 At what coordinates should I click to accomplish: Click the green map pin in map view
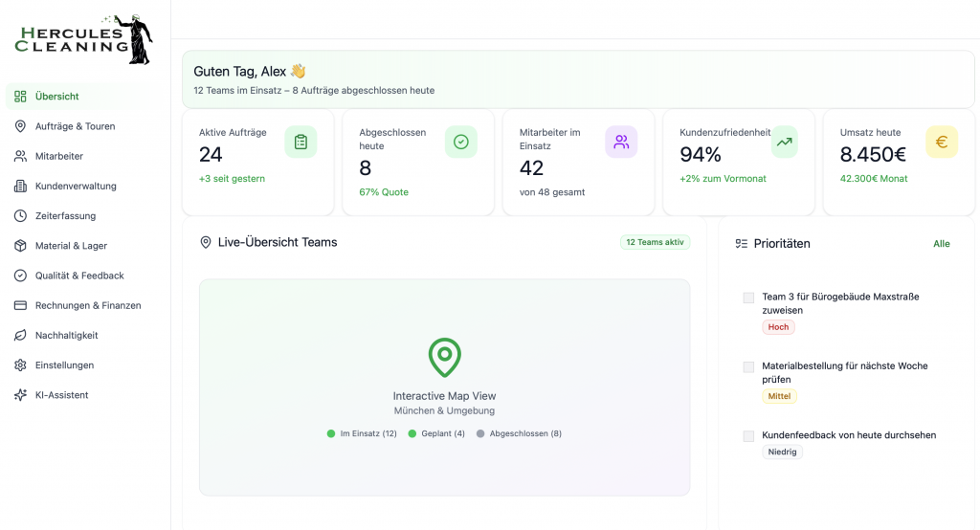[x=444, y=358]
